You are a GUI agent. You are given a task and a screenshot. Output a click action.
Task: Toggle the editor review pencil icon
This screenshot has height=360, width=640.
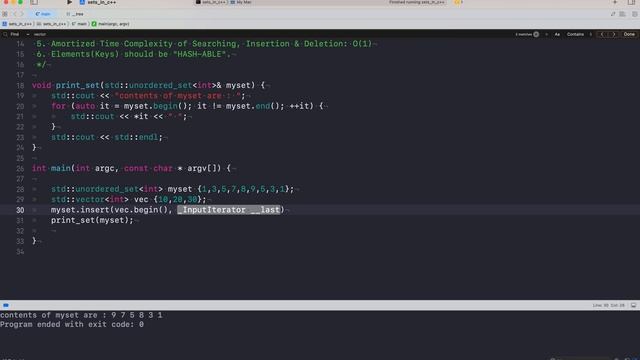613,14
